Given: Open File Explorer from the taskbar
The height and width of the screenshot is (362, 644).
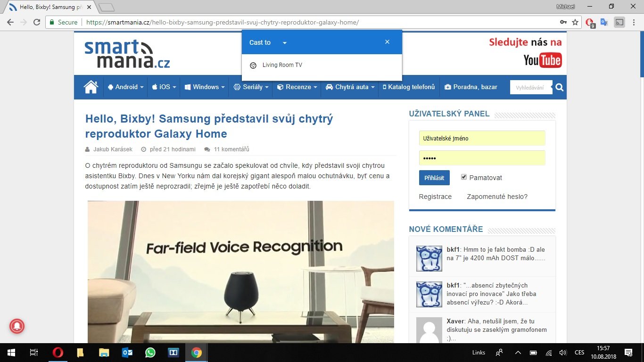Looking at the screenshot, I should point(104,353).
